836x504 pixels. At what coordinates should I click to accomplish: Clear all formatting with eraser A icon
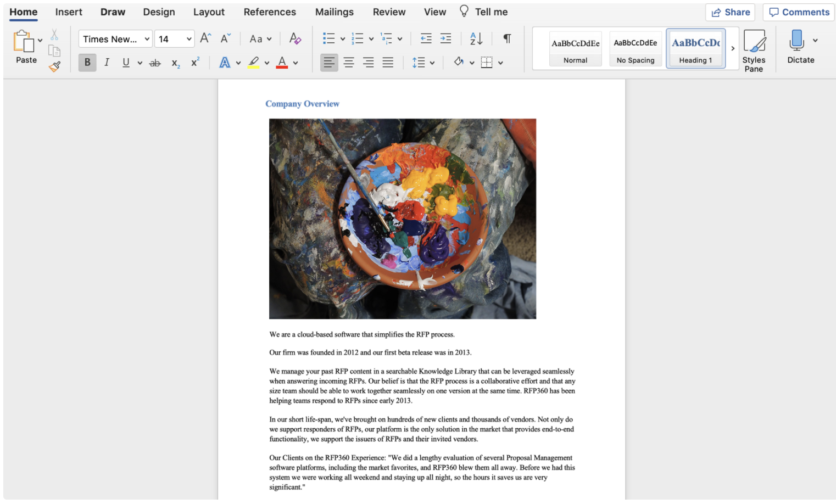[295, 38]
